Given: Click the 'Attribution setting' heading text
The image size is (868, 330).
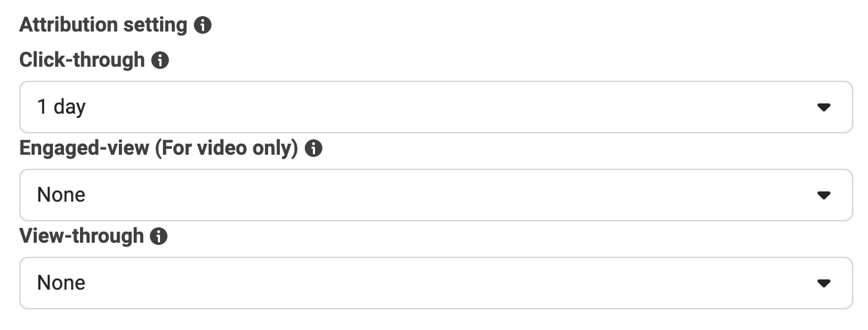Looking at the screenshot, I should (x=104, y=26).
